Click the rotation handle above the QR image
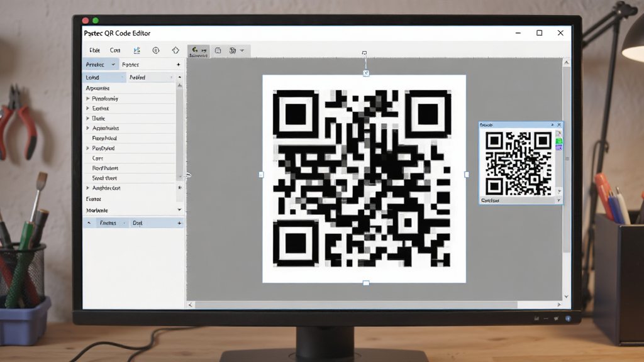 (x=364, y=53)
